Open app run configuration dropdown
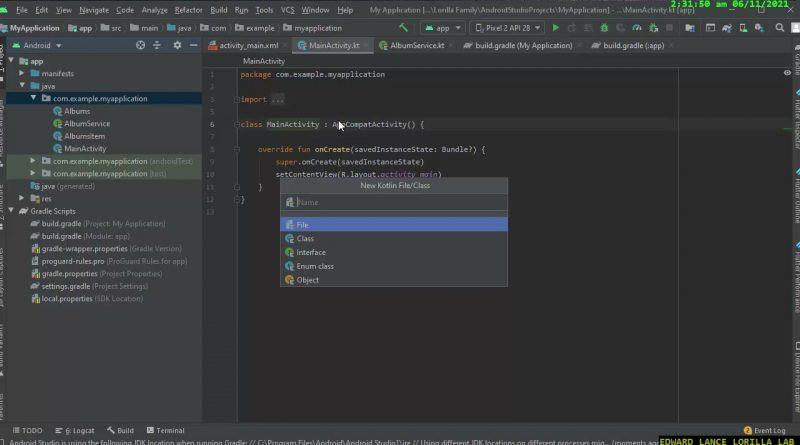 442,28
